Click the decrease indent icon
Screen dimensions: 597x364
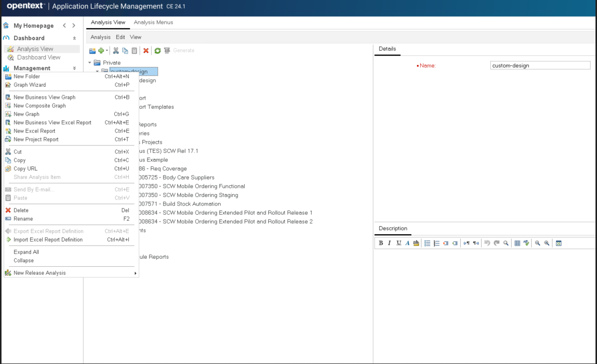click(x=455, y=243)
